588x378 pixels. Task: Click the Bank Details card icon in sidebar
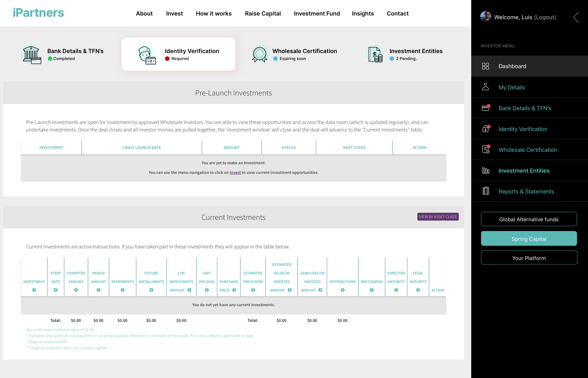pyautogui.click(x=485, y=108)
